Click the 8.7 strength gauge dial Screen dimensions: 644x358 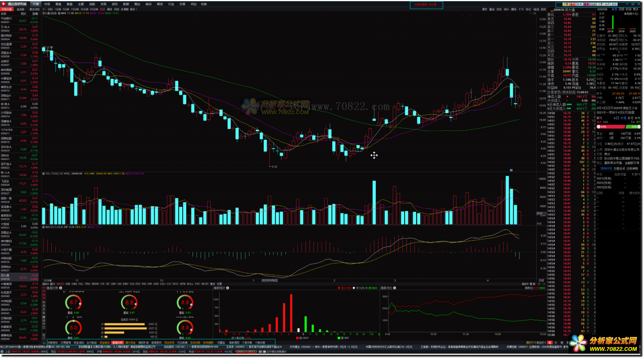[x=73, y=302]
